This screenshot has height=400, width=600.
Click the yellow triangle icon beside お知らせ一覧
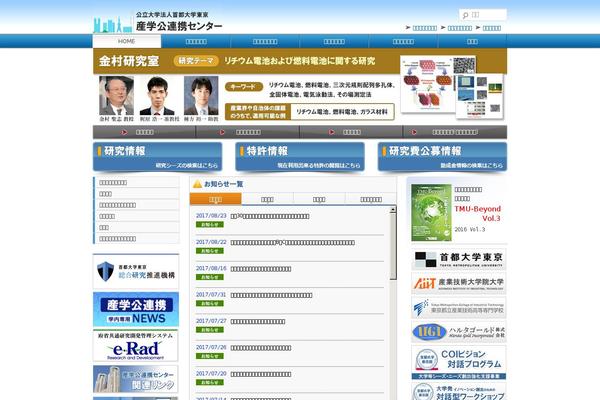point(197,184)
